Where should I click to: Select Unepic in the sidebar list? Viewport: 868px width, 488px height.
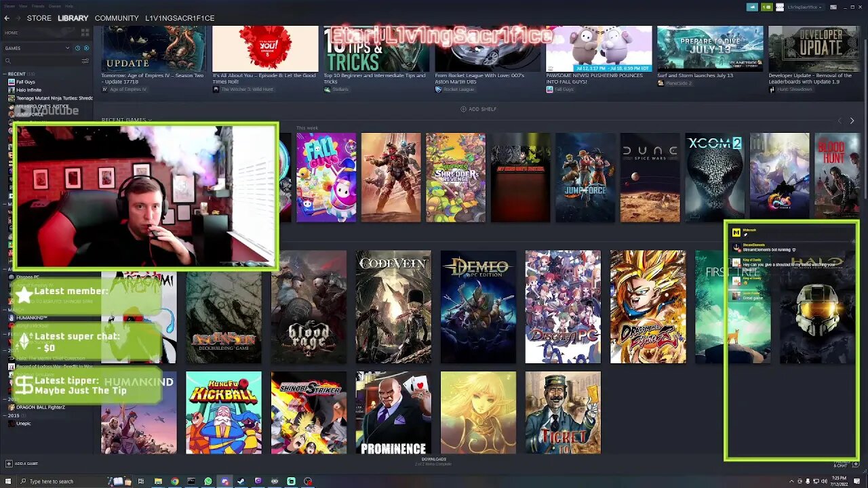(x=23, y=424)
